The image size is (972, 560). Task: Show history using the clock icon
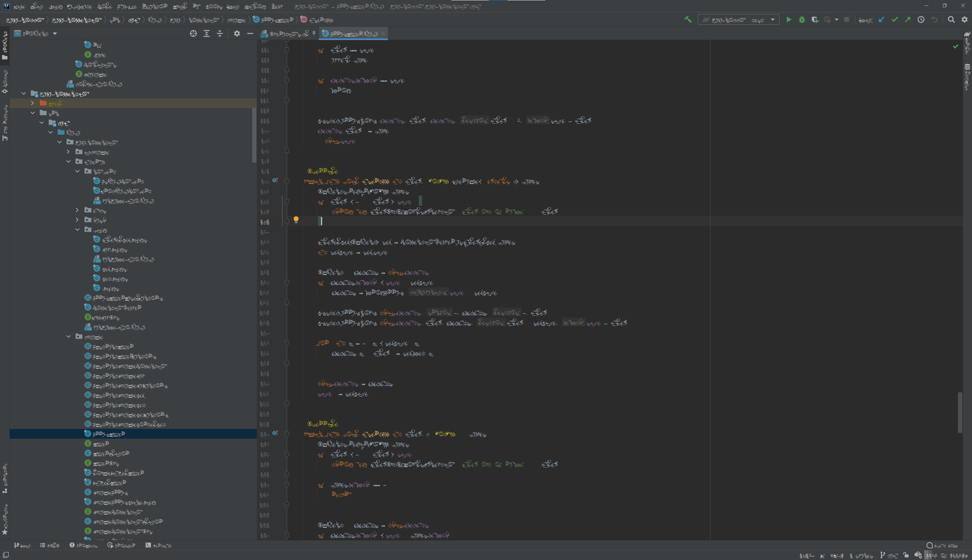tap(921, 19)
